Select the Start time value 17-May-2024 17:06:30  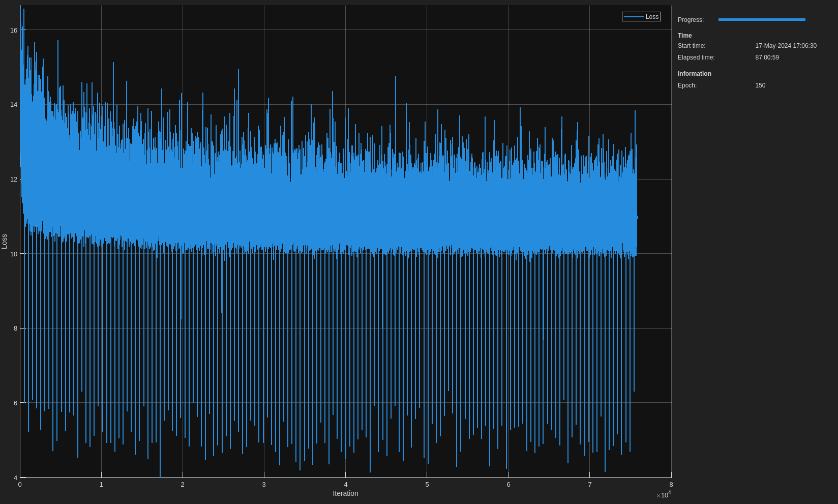(786, 46)
